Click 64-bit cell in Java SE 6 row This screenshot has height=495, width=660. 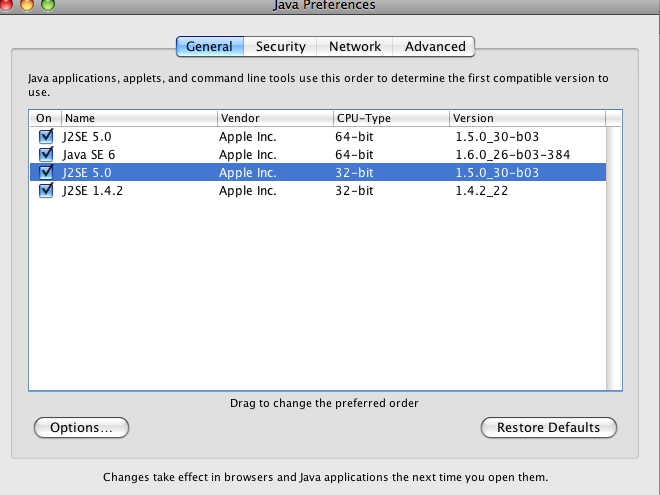point(354,155)
